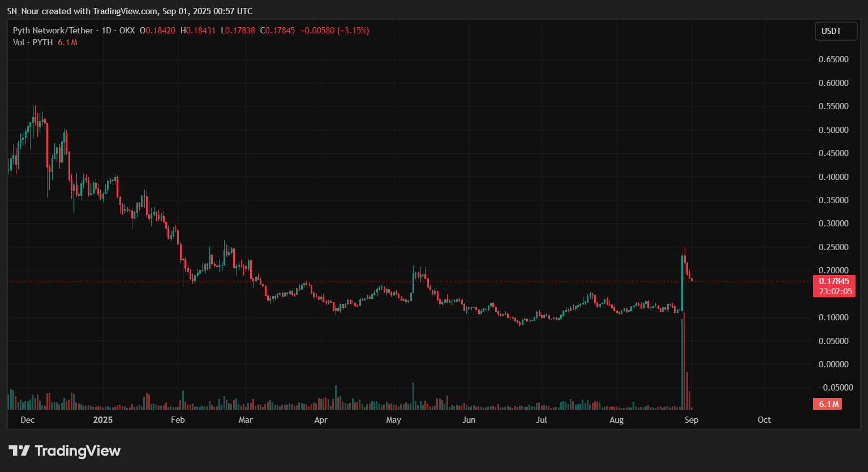Open the USDT currency selector
This screenshot has height=472, width=868.
831,31
